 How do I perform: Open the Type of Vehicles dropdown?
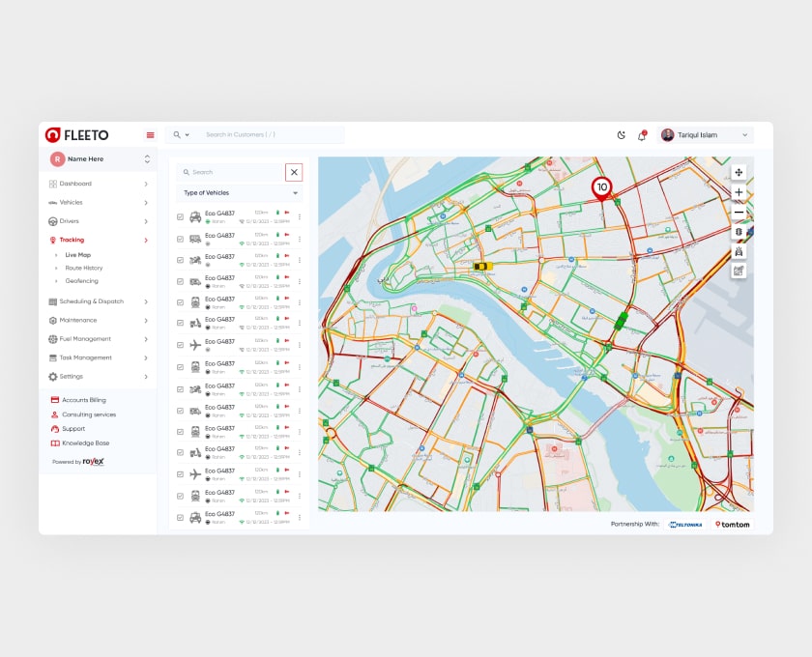(x=239, y=193)
